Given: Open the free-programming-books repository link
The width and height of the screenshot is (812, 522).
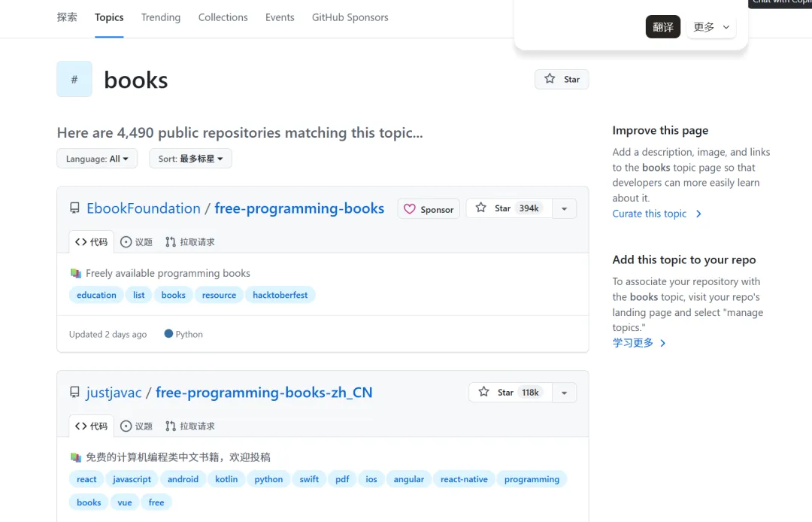Looking at the screenshot, I should click(x=299, y=208).
